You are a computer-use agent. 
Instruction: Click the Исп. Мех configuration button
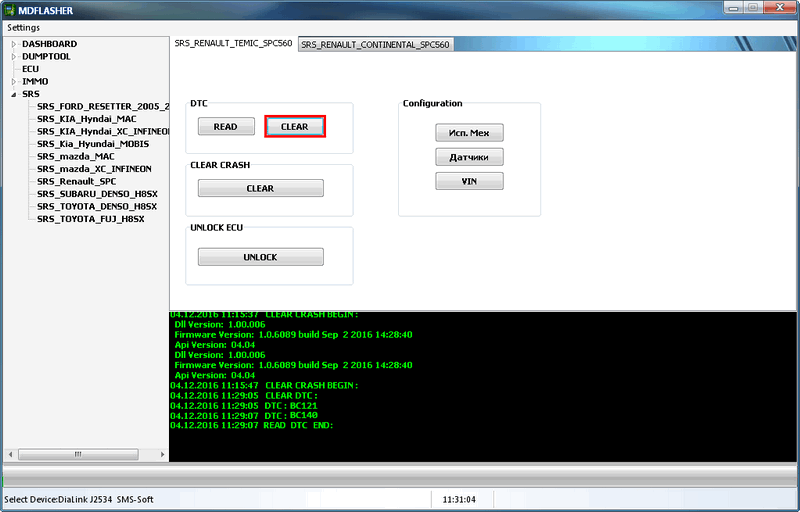tap(469, 133)
